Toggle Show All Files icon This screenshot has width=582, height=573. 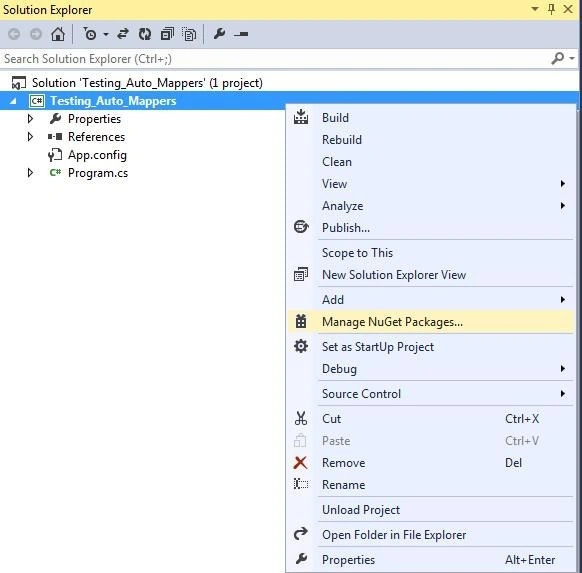(x=189, y=34)
